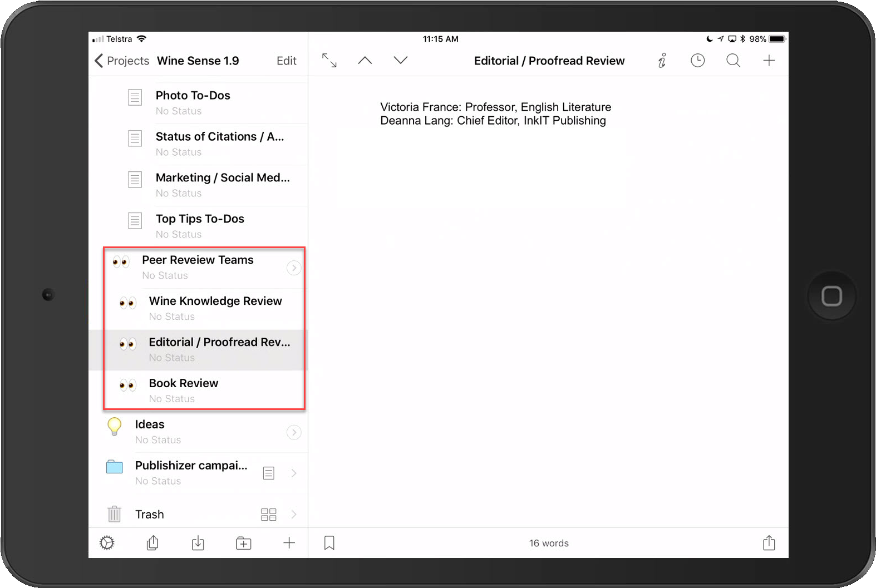Toggle full screen editor arrows
The height and width of the screenshot is (588, 876).
(329, 61)
